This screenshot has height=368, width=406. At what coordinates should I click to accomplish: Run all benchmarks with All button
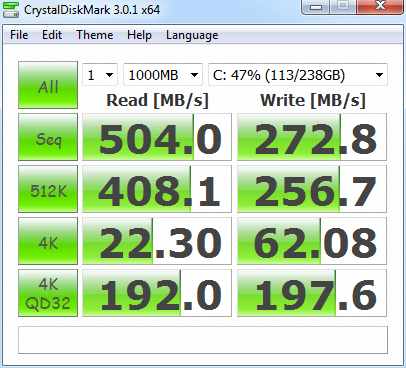[48, 85]
